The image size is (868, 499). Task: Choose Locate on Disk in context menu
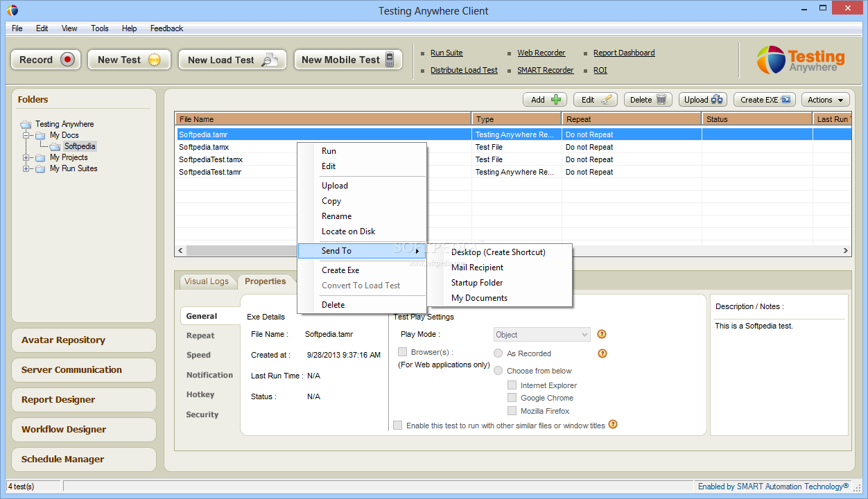(361, 231)
